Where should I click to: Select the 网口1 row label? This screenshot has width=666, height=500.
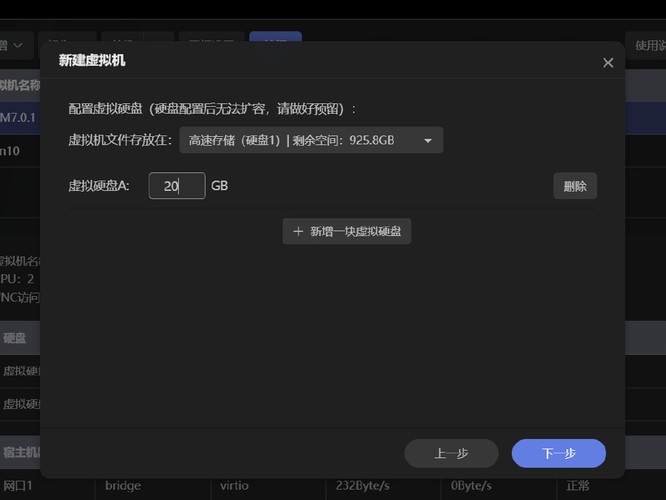point(17,486)
